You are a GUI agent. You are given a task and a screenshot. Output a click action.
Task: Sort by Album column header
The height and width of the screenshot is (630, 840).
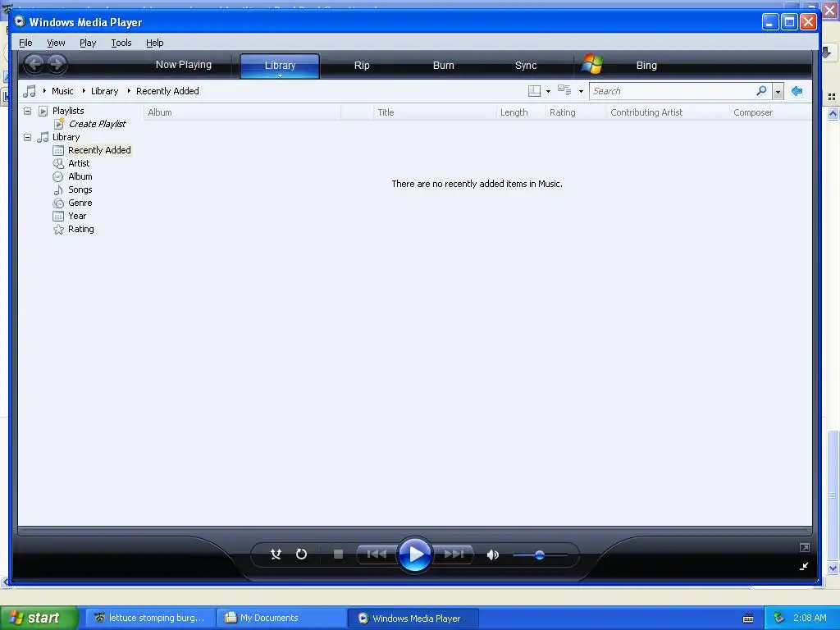tap(242, 112)
